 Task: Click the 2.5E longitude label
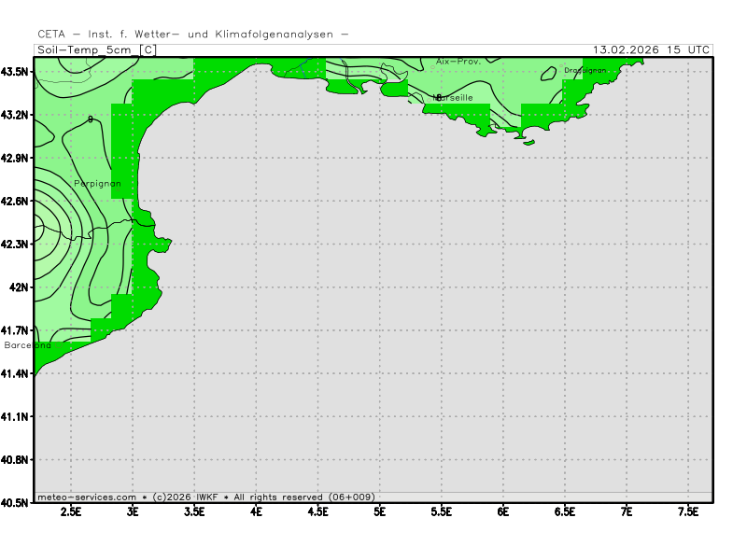[x=71, y=511]
